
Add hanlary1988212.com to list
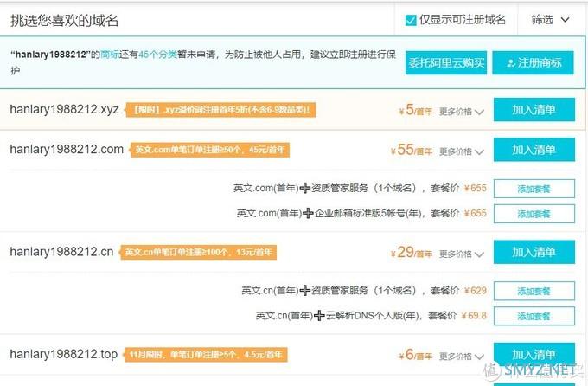click(x=534, y=150)
